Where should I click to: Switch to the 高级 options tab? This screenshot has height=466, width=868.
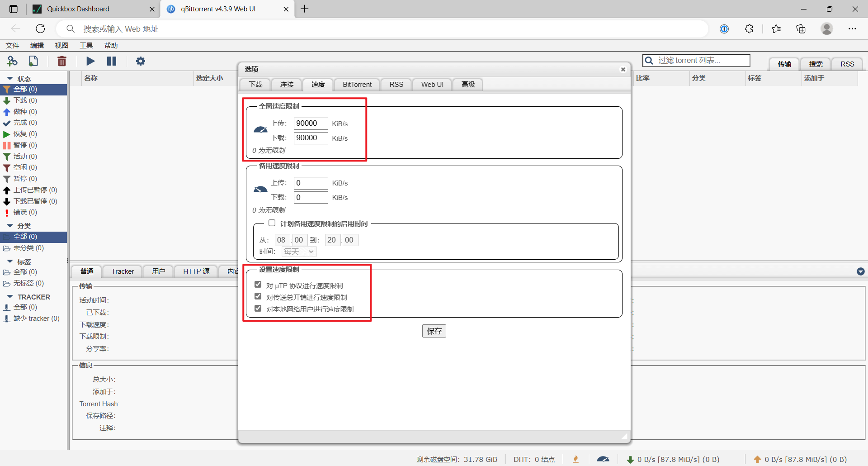pyautogui.click(x=468, y=85)
